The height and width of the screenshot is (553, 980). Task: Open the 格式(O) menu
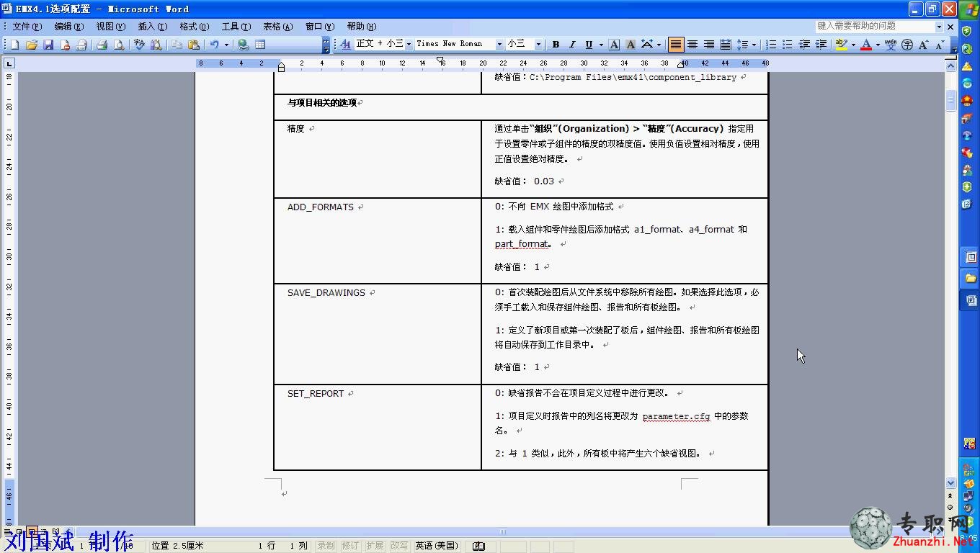click(x=194, y=27)
